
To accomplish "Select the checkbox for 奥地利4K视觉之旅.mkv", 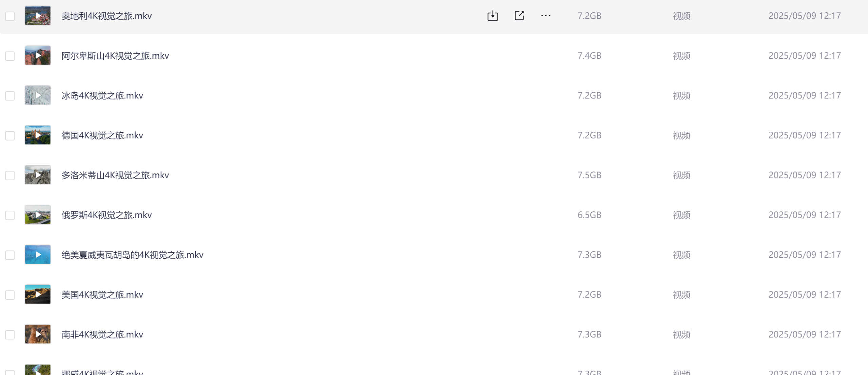I will pos(10,16).
